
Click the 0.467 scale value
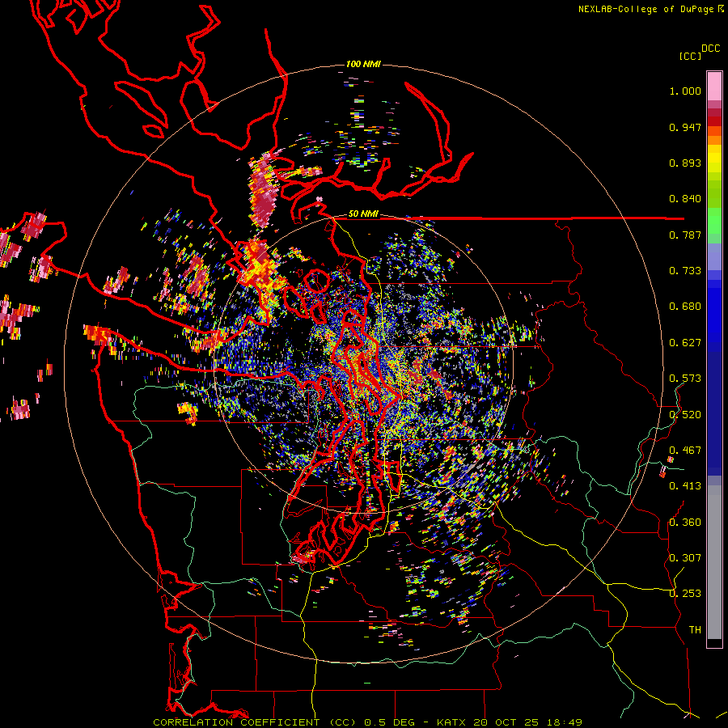pos(685,450)
